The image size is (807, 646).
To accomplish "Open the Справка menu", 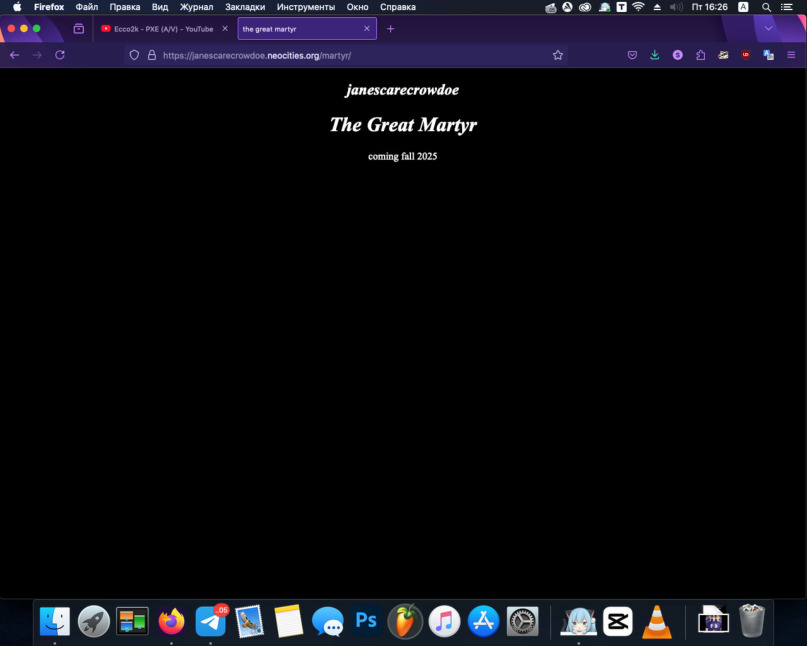I will [398, 7].
